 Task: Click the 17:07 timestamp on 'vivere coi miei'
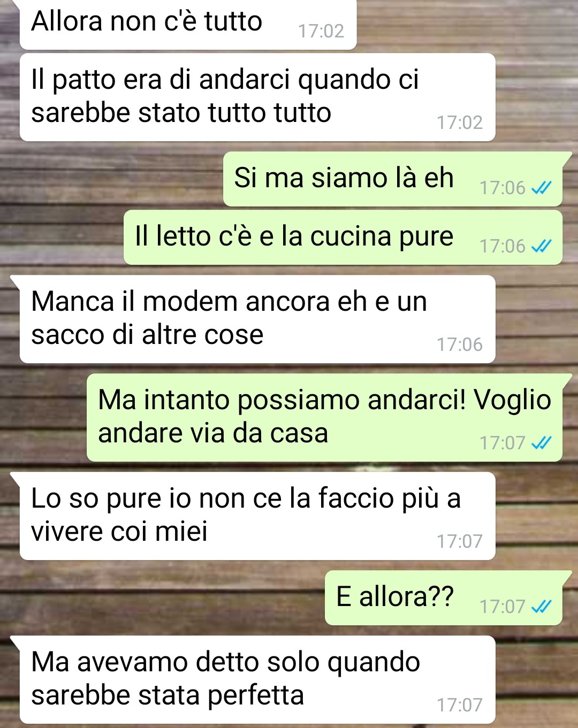pos(460,541)
